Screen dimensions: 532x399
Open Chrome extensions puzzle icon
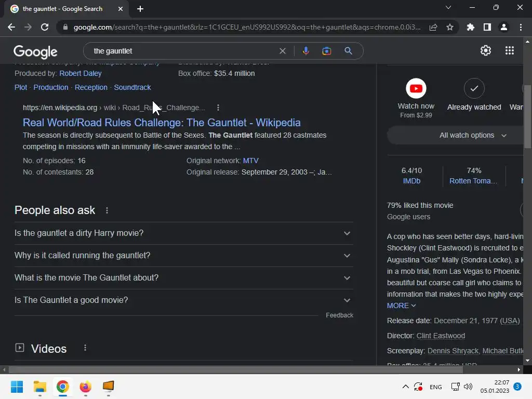(x=470, y=27)
